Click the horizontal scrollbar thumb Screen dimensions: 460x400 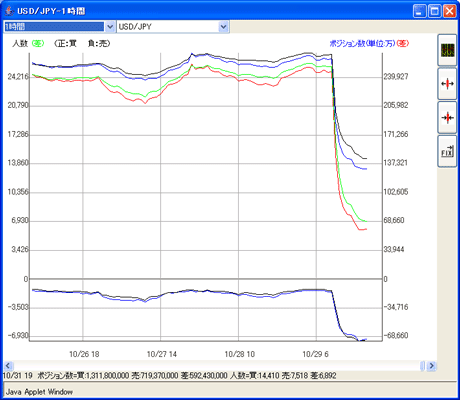point(423,366)
